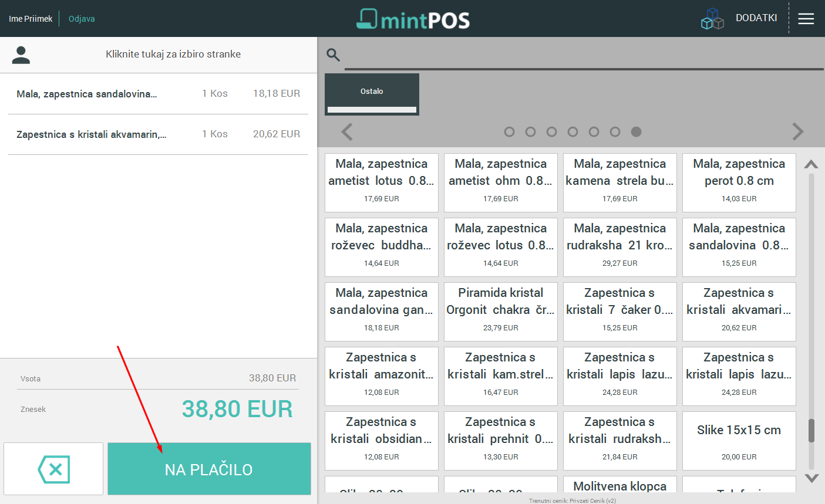This screenshot has width=825, height=504.
Task: Add Mala, zapestnica ametist lotus tile
Action: pyautogui.click(x=382, y=182)
